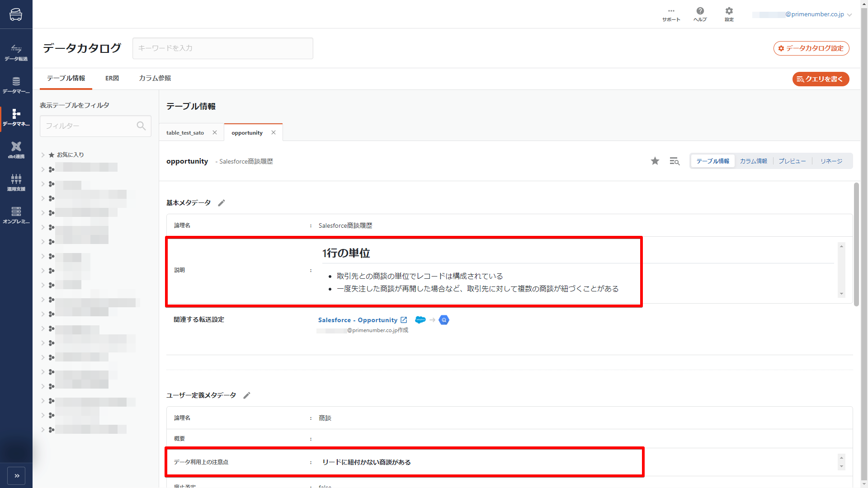Click the 商談 value in user-defined metadata
The height and width of the screenshot is (488, 868).
(x=325, y=418)
